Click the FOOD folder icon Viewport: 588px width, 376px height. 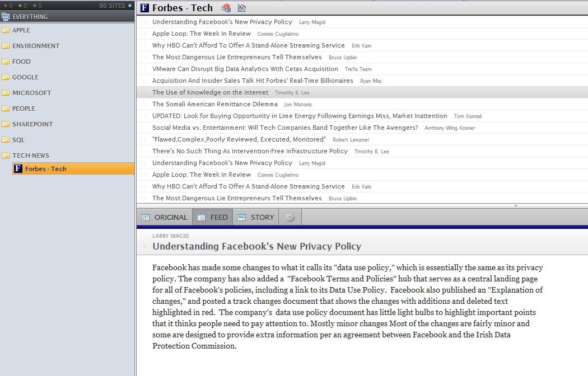pos(6,62)
